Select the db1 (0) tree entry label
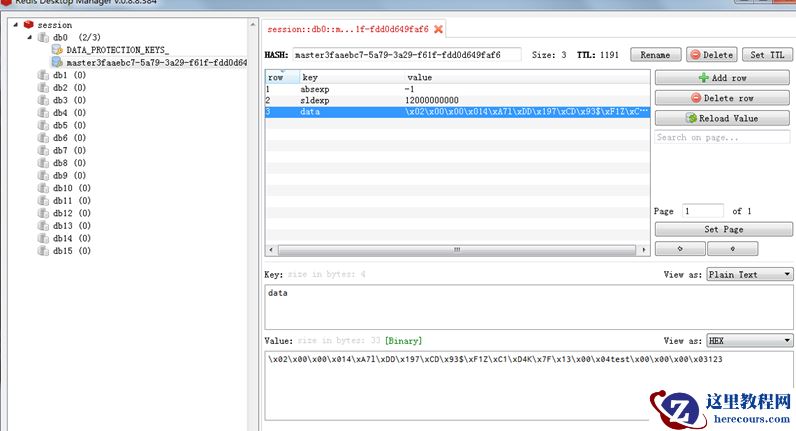796x431 pixels. [69, 75]
